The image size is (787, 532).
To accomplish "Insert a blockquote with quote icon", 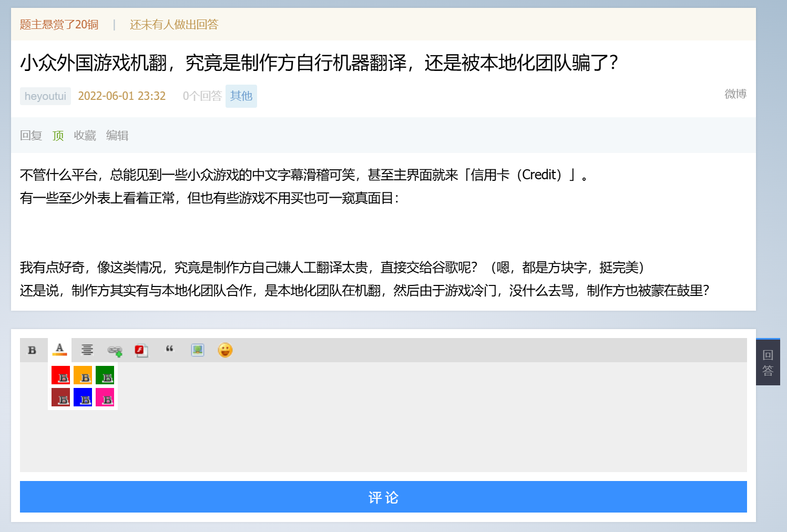I will tap(169, 350).
